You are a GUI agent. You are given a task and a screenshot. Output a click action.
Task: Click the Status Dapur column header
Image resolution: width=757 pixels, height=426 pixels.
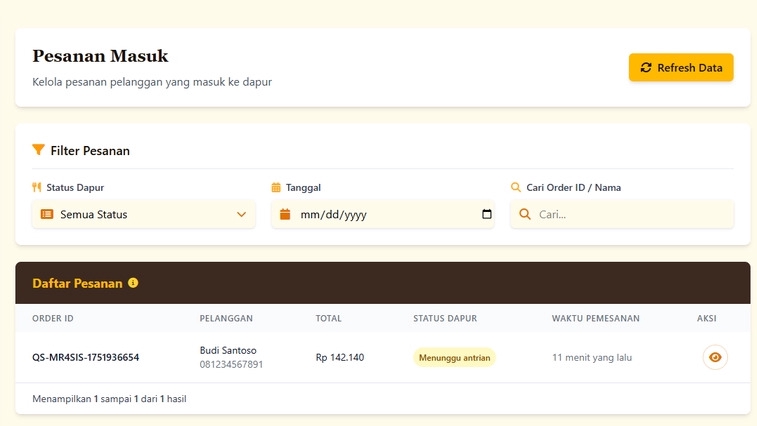coord(445,318)
